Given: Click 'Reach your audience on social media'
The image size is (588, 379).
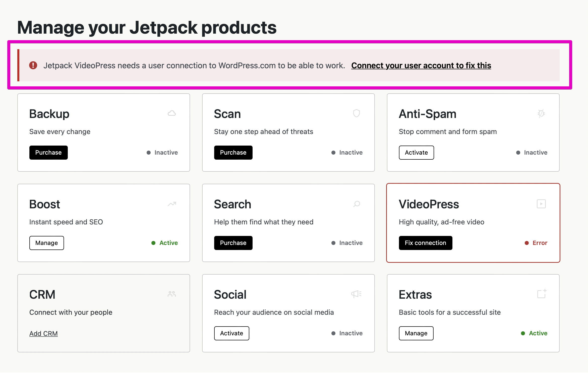Looking at the screenshot, I should point(274,312).
